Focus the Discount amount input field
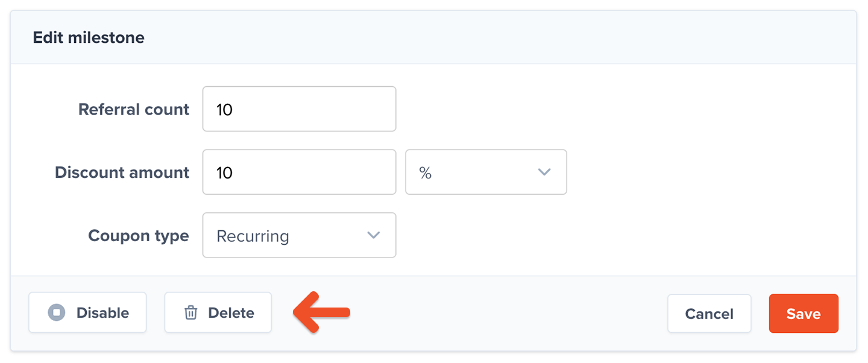The height and width of the screenshot is (363, 868). click(x=299, y=172)
